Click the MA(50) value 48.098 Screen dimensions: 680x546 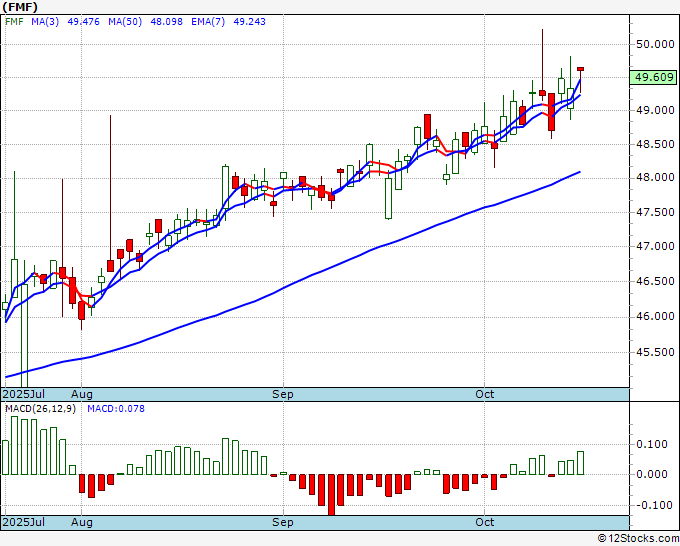point(167,22)
